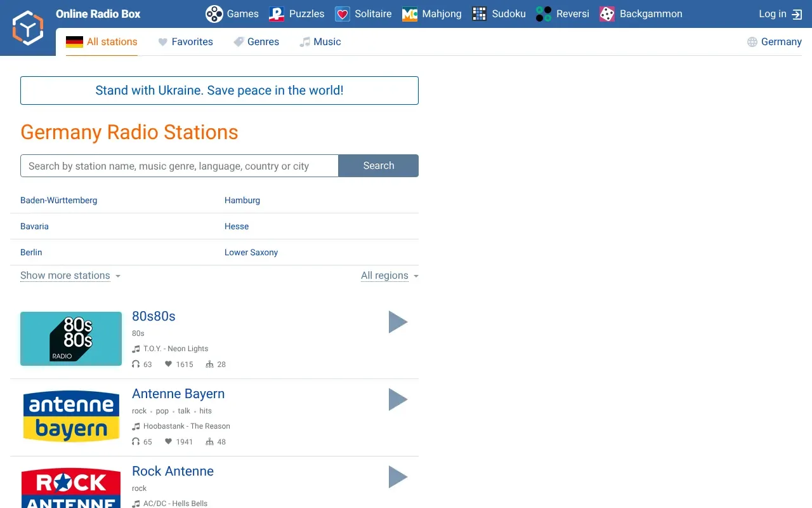Image resolution: width=812 pixels, height=508 pixels.
Task: Open Solitaire from the top bar
Action: (342, 13)
